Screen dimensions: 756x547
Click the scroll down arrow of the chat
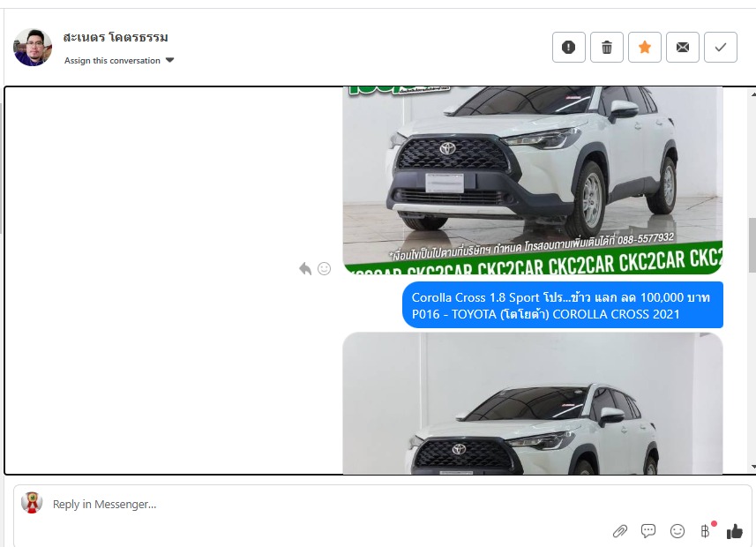(x=753, y=467)
